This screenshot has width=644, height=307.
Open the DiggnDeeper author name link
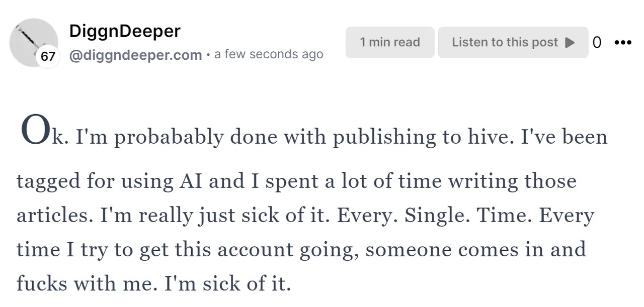(x=124, y=31)
